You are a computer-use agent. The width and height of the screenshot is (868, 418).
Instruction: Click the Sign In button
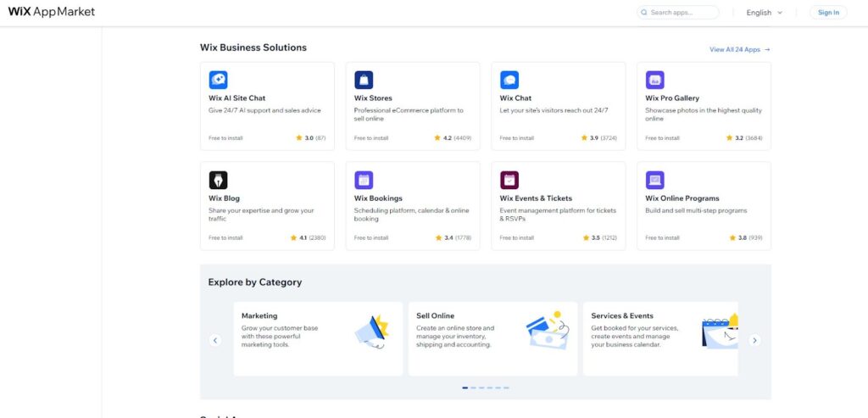point(828,12)
